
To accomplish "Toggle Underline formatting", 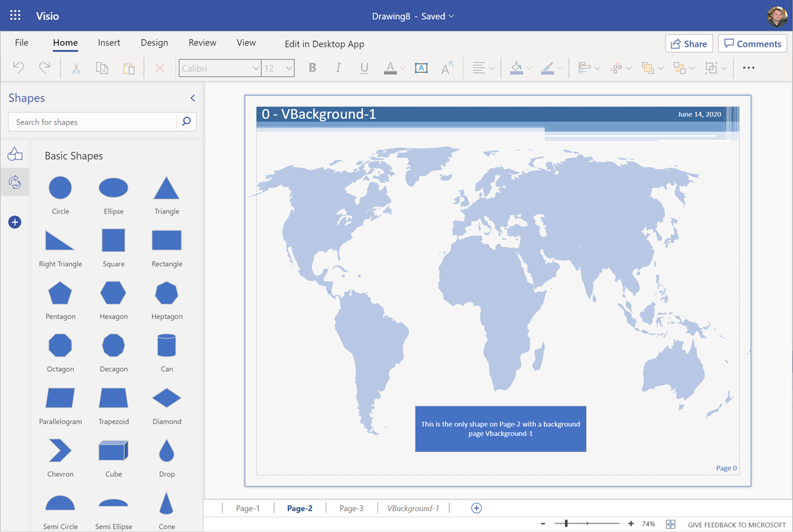I will pyautogui.click(x=364, y=67).
